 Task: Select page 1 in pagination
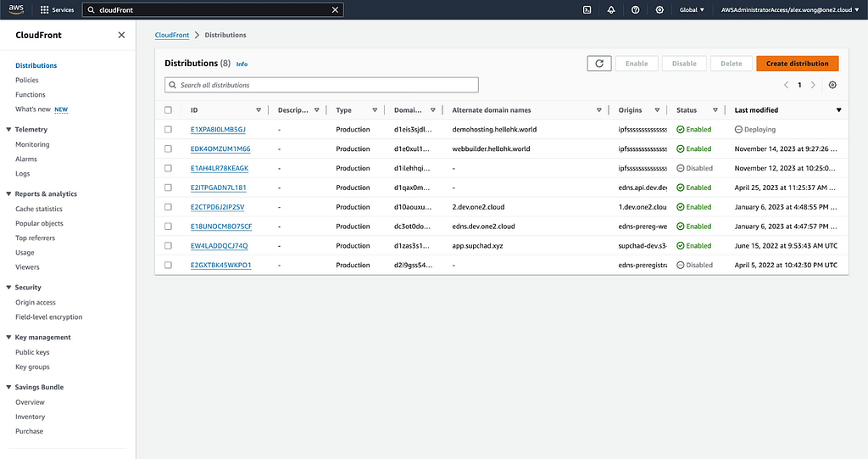click(x=799, y=85)
